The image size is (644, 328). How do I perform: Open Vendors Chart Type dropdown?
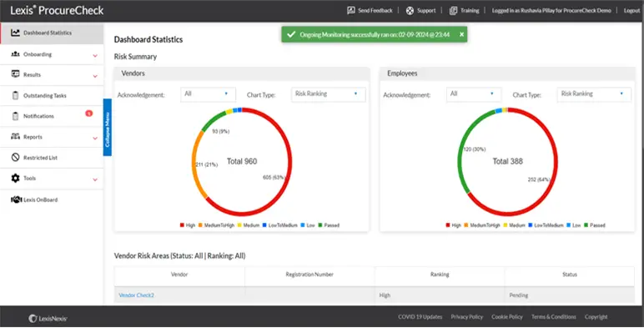(x=328, y=94)
